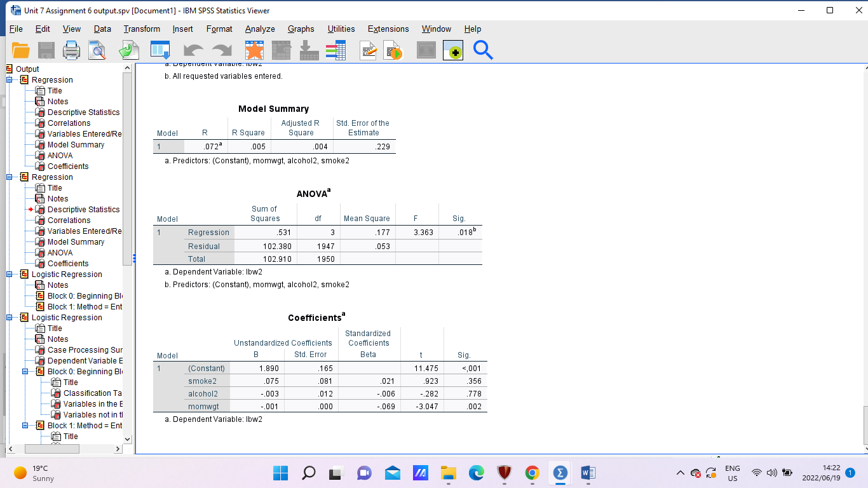This screenshot has width=868, height=488.
Task: Undo the last action
Action: [192, 50]
